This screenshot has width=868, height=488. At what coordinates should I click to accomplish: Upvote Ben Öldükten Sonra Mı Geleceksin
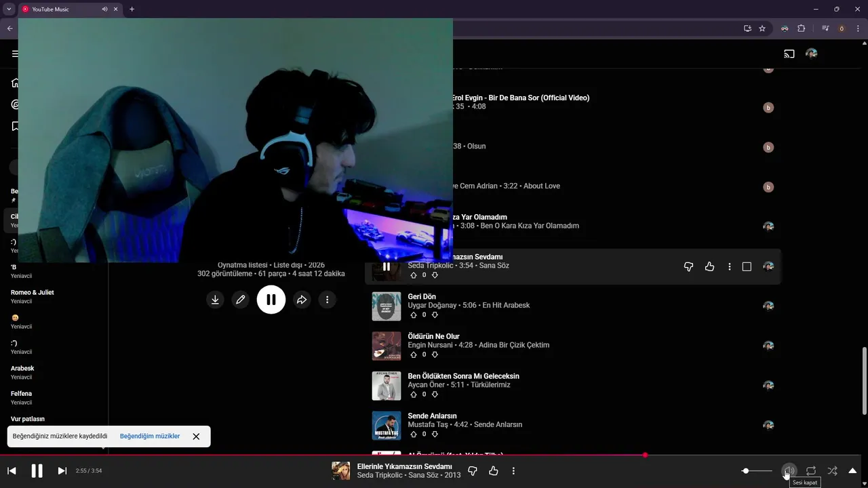click(x=414, y=394)
